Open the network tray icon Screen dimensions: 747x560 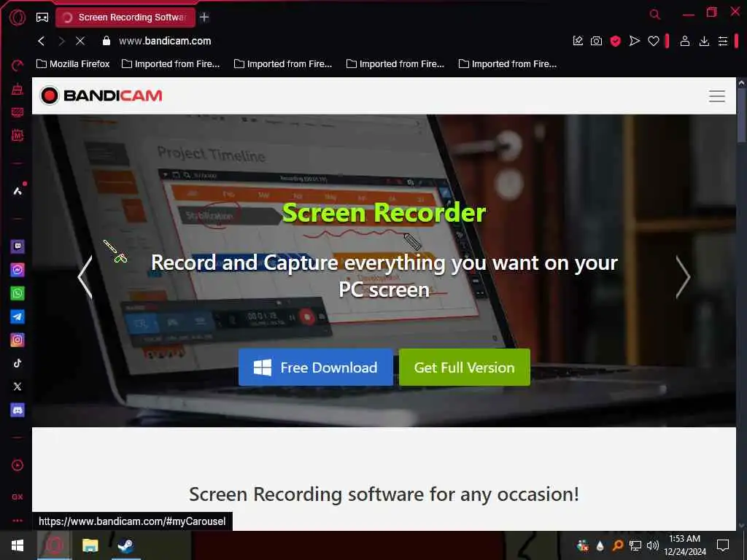point(635,545)
